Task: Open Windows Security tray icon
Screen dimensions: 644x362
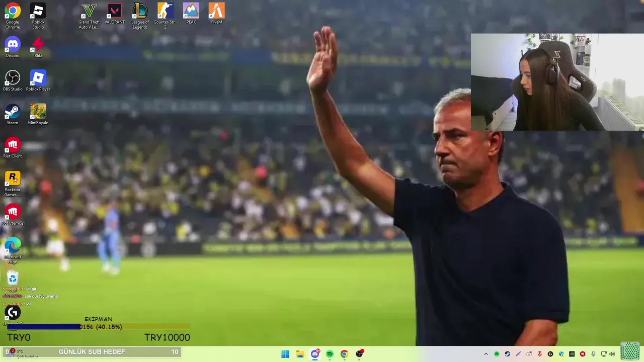Action: point(561,354)
